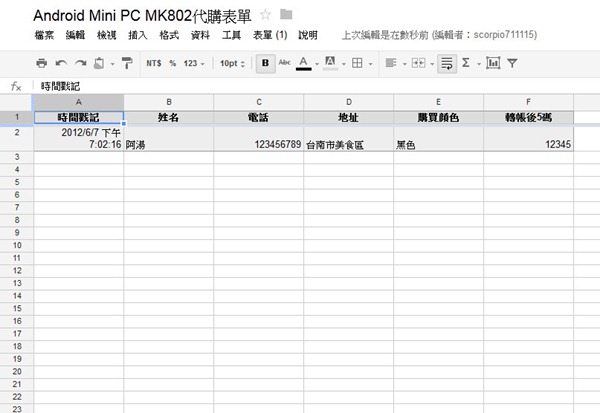Select column C header
Image resolution: width=600 pixels, height=413 pixels.
(259, 102)
